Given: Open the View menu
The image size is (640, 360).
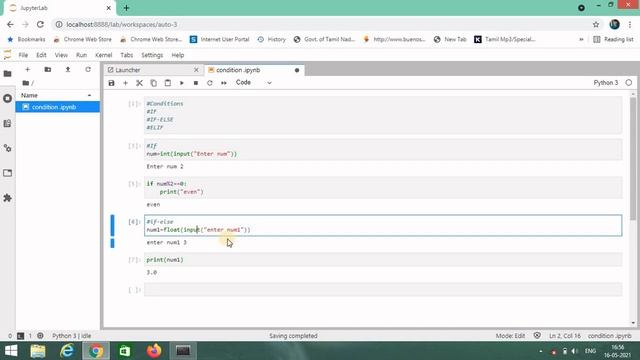Looking at the screenshot, I should click(x=61, y=55).
